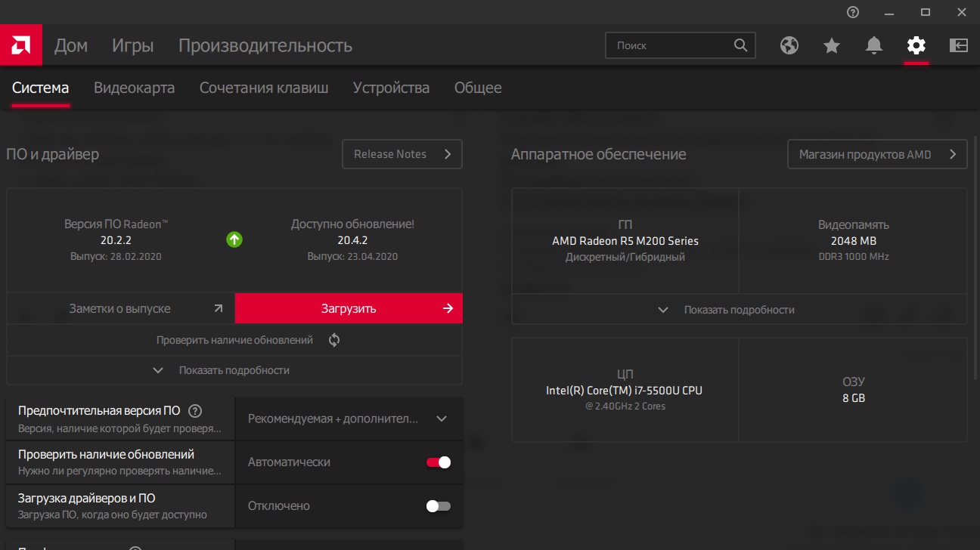
Task: Enable Загрузка драйверов и ПО switch
Action: pyautogui.click(x=439, y=506)
